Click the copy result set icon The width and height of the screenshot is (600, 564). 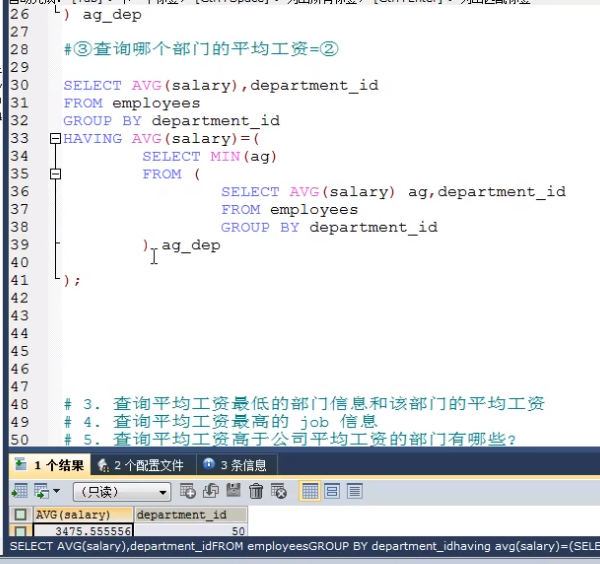click(41, 491)
